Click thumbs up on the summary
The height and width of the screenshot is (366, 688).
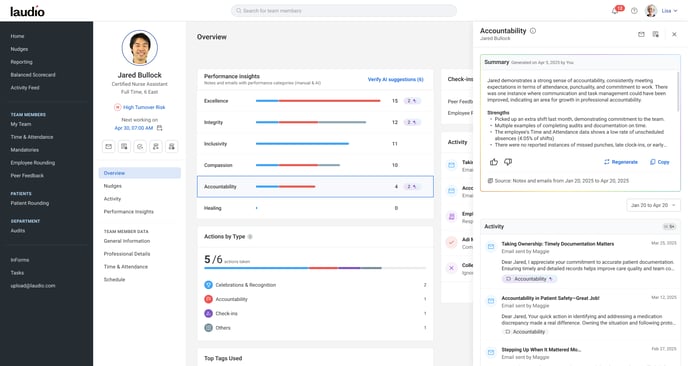pyautogui.click(x=494, y=162)
